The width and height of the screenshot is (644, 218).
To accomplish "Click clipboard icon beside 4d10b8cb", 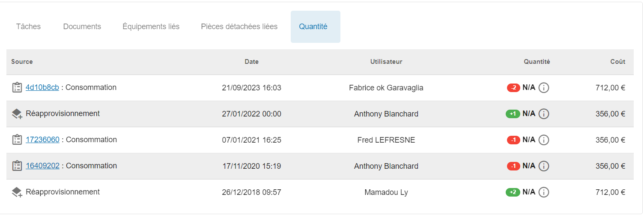I will (x=17, y=87).
